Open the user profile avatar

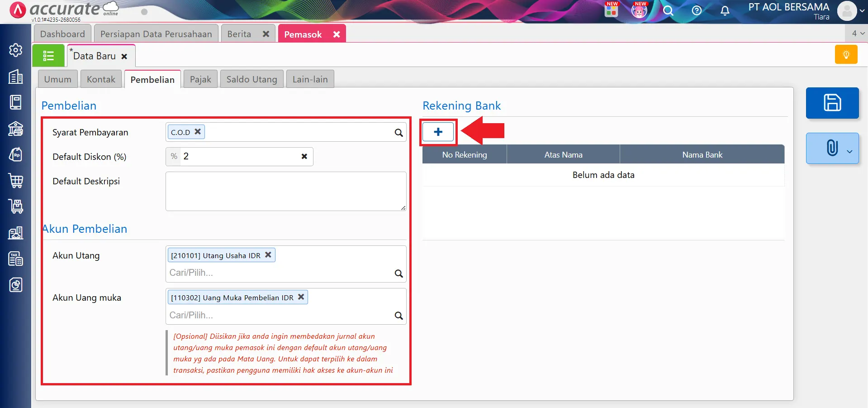pyautogui.click(x=847, y=11)
